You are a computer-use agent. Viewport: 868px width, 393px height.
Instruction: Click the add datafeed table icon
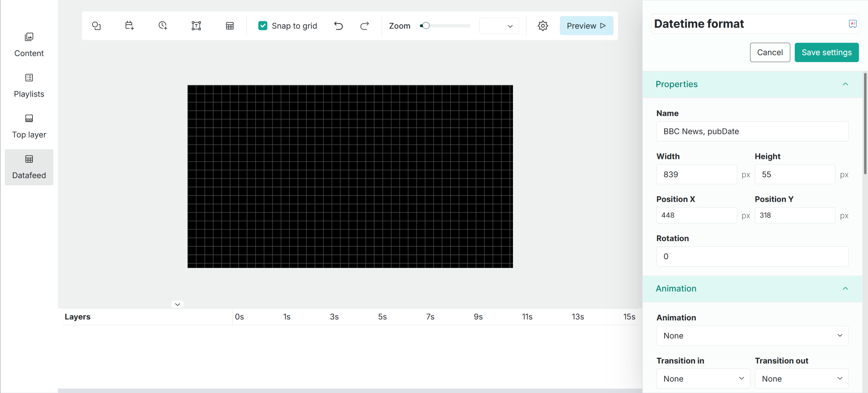pos(230,26)
